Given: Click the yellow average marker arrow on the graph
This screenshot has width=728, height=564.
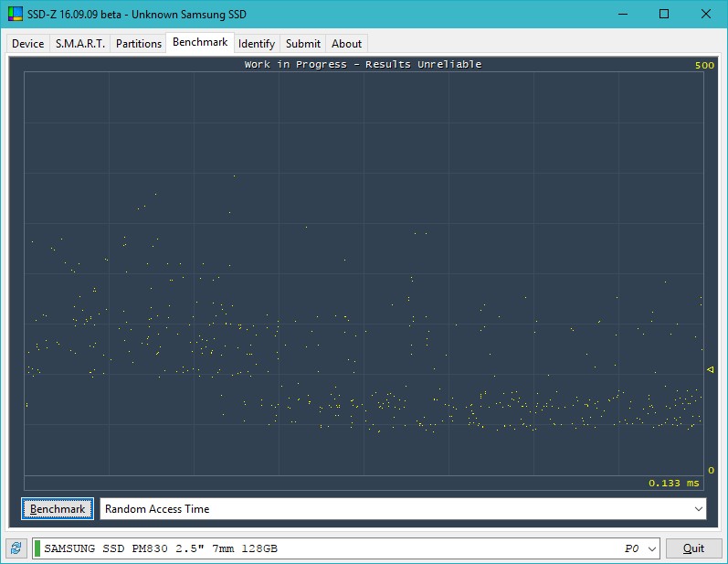Looking at the screenshot, I should [711, 370].
